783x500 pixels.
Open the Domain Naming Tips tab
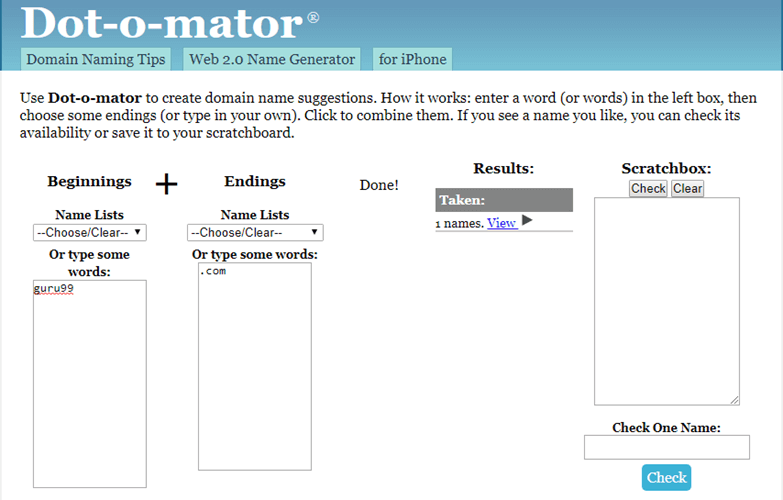point(95,59)
